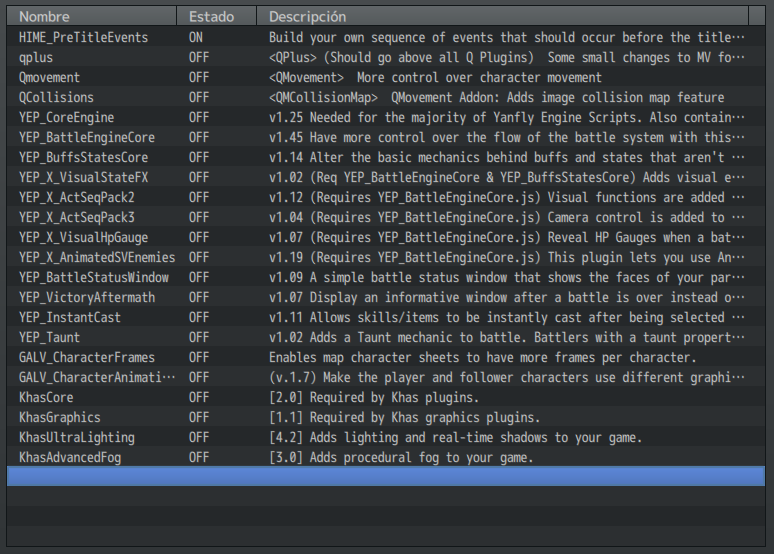Click the v1.02 Taunt mechanic description
The image size is (774, 554).
pyautogui.click(x=506, y=337)
